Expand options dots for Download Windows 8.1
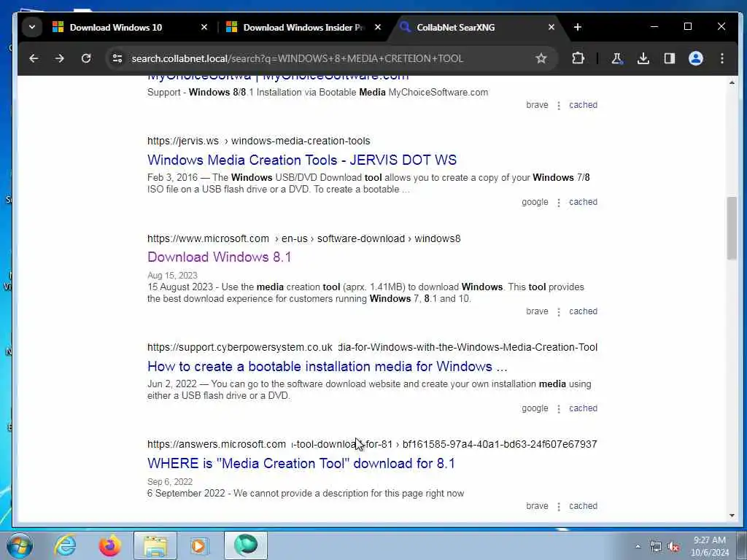747x560 pixels. pyautogui.click(x=559, y=312)
